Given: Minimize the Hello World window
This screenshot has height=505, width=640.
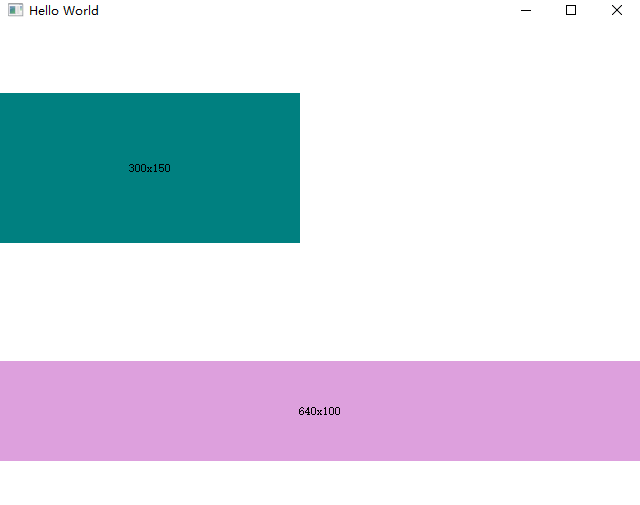Looking at the screenshot, I should click(x=526, y=10).
